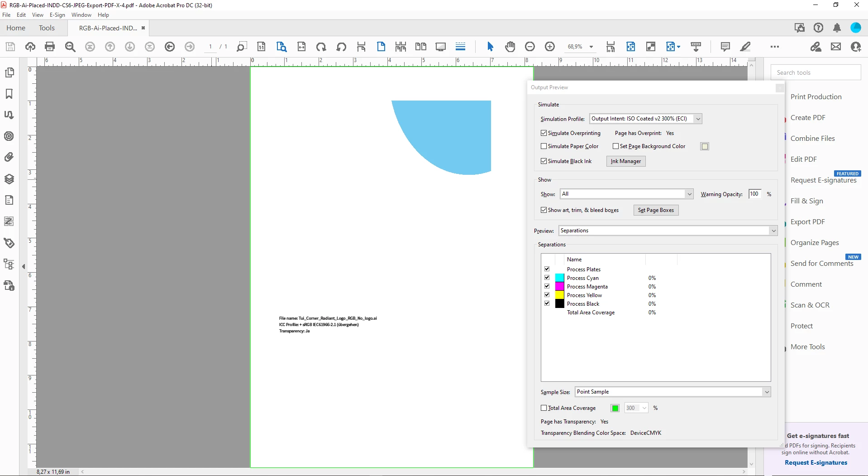
Task: Select the Hand pan tool
Action: tap(510, 47)
